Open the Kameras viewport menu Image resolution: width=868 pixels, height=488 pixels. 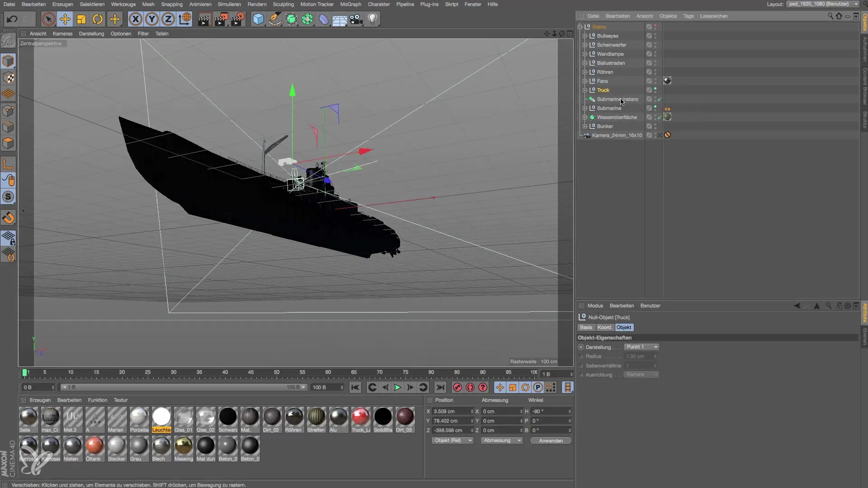pos(62,33)
